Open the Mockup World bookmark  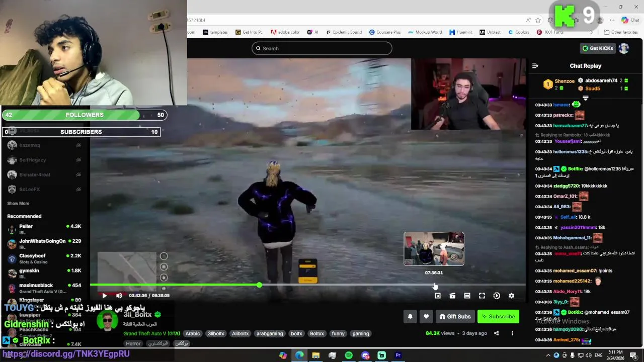click(x=425, y=32)
